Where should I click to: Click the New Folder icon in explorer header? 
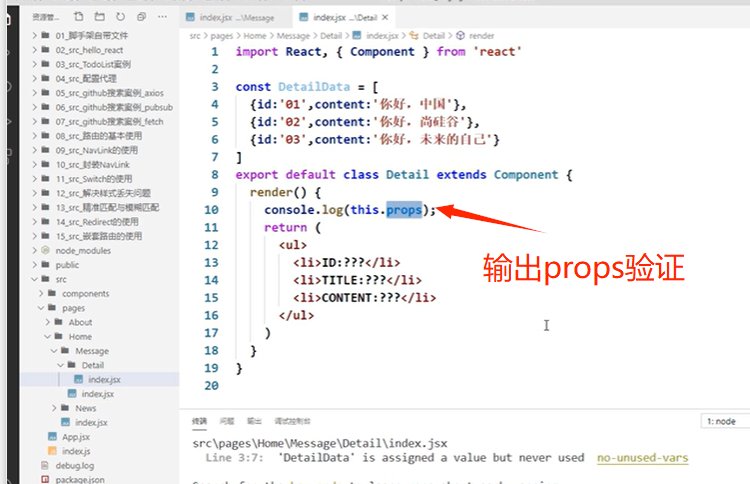[x=99, y=17]
